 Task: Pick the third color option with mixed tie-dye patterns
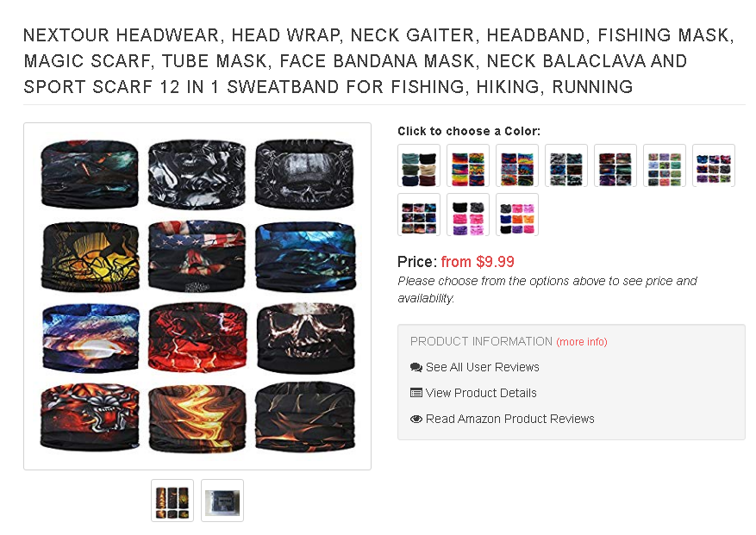point(517,165)
